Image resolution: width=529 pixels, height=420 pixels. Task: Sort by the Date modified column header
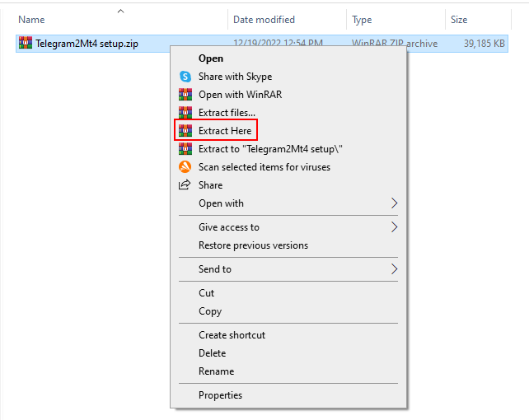point(265,20)
